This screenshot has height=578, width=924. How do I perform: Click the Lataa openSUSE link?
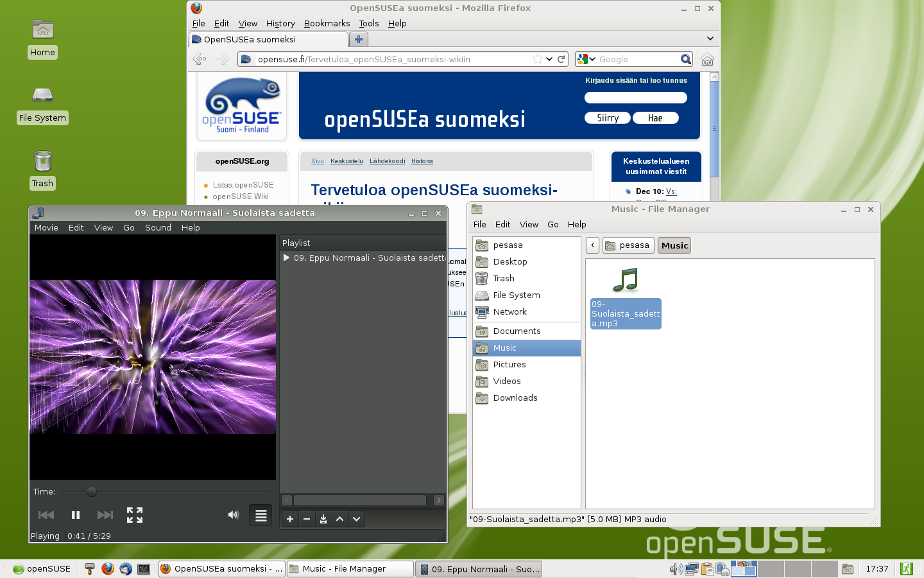[243, 185]
